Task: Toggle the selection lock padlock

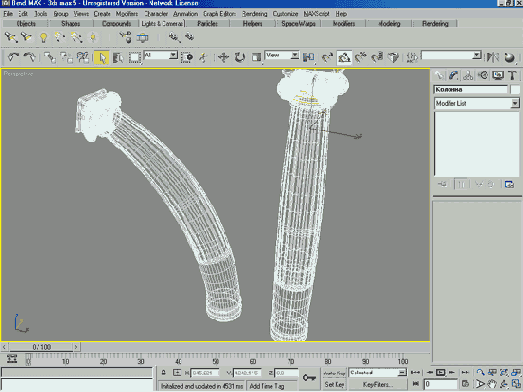Action: (x=163, y=372)
